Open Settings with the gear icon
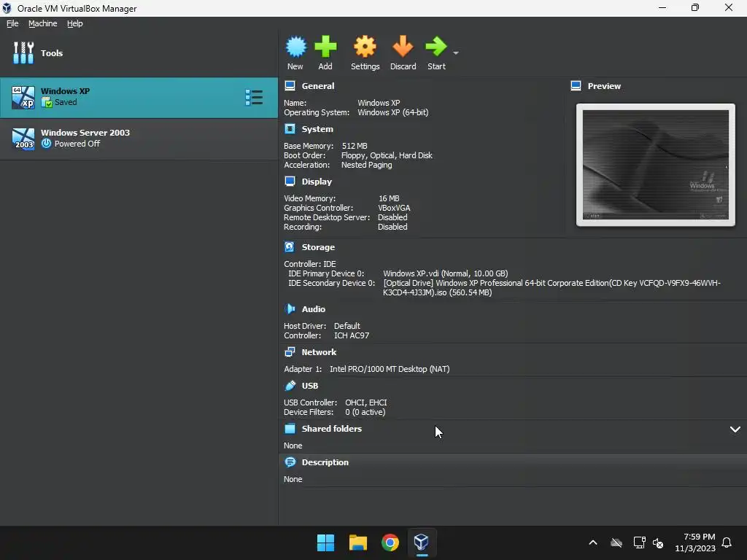747x560 pixels. click(x=365, y=47)
